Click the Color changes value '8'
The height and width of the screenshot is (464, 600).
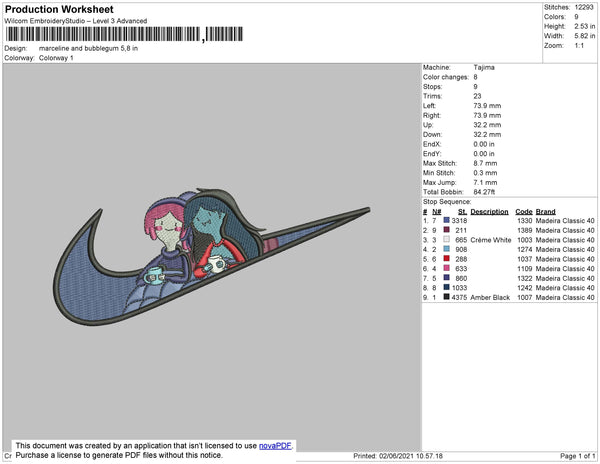pyautogui.click(x=476, y=77)
